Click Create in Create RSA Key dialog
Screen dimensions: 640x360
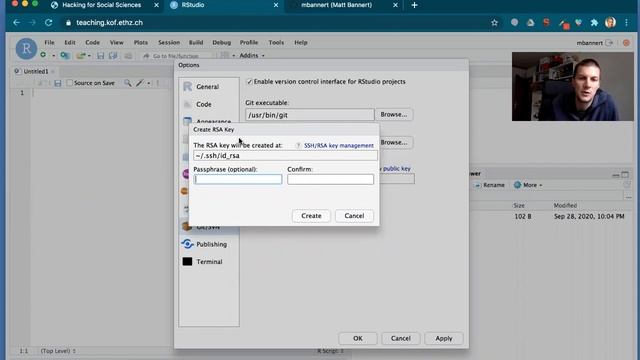pyautogui.click(x=311, y=216)
